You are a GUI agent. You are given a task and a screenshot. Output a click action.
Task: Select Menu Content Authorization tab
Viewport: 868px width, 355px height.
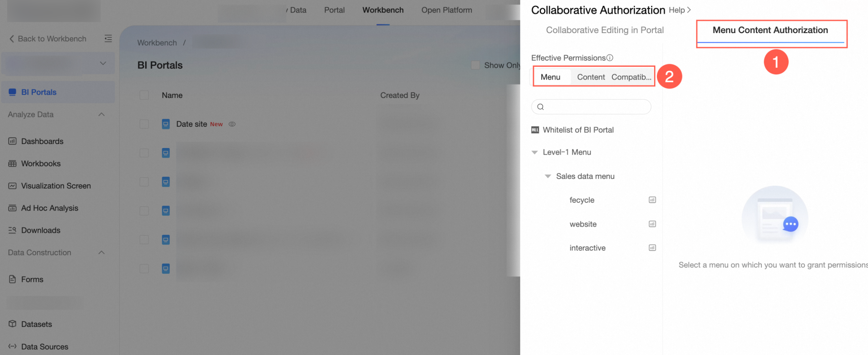click(770, 30)
